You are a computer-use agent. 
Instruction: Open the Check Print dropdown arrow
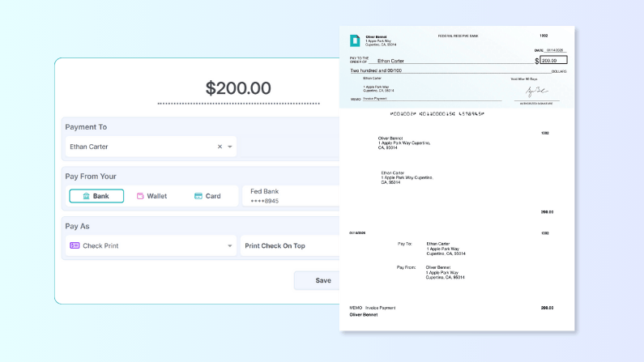[x=230, y=246]
